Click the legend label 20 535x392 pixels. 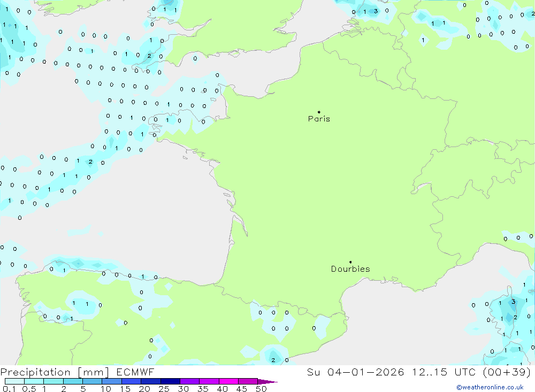point(144,389)
